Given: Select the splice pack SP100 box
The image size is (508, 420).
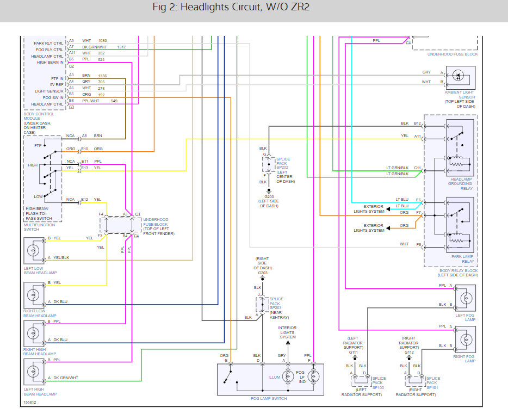Looking at the screenshot, I should pos(361,381).
